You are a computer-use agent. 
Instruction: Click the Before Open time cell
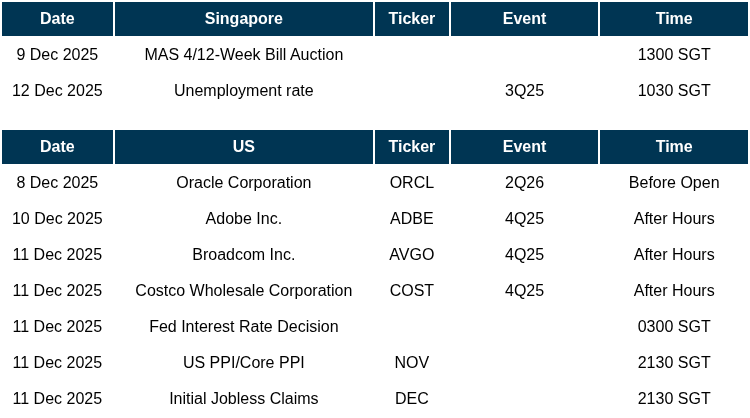(x=673, y=183)
